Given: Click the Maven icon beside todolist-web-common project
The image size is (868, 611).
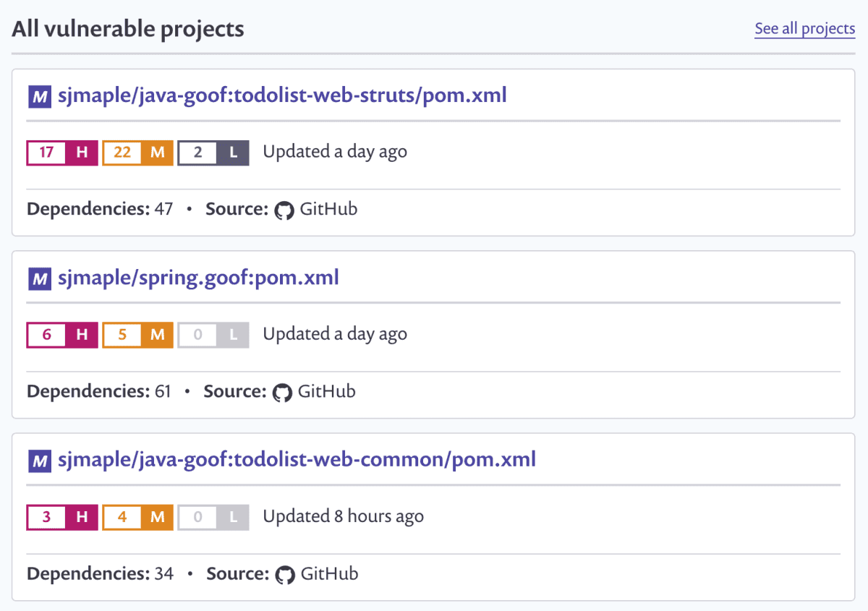Looking at the screenshot, I should click(x=39, y=460).
